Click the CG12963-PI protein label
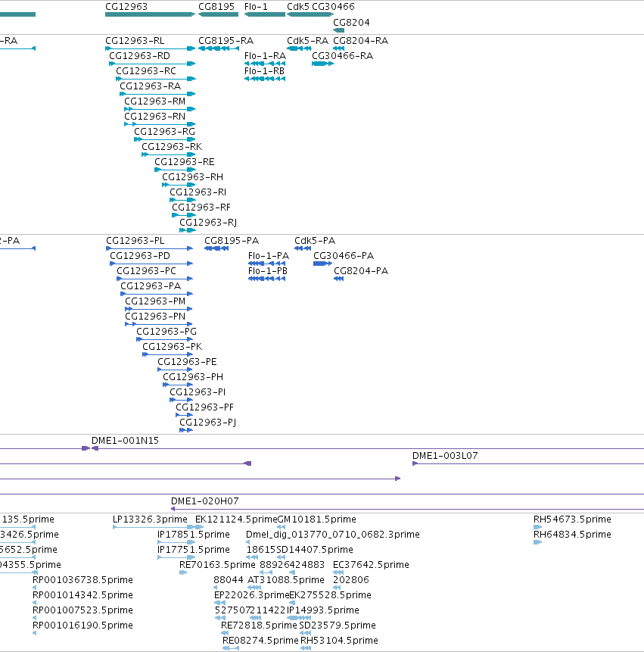This screenshot has height=652, width=644. (198, 392)
